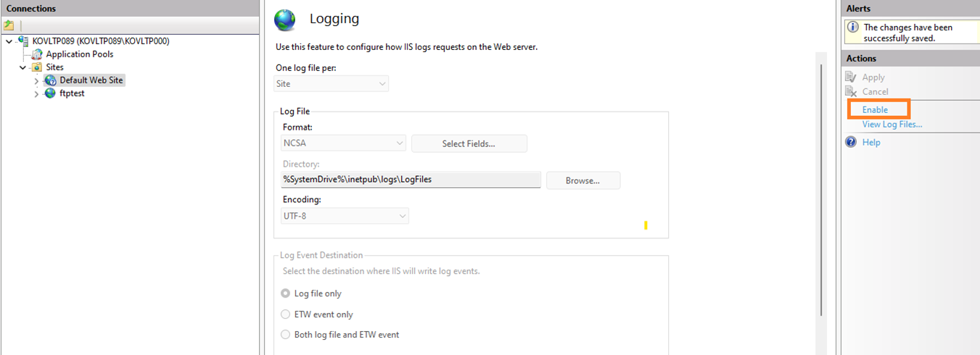Click the Select Fields button
980x355 pixels.
(x=469, y=143)
